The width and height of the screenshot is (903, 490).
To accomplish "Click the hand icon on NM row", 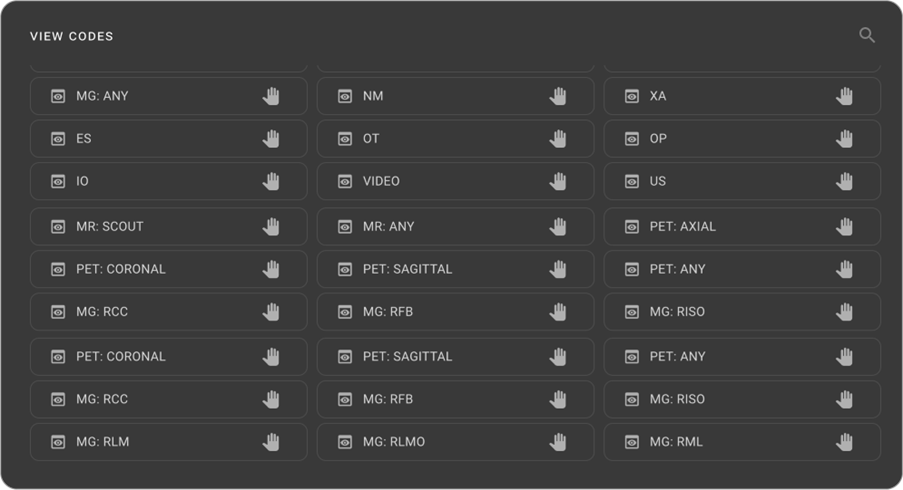I will click(558, 96).
